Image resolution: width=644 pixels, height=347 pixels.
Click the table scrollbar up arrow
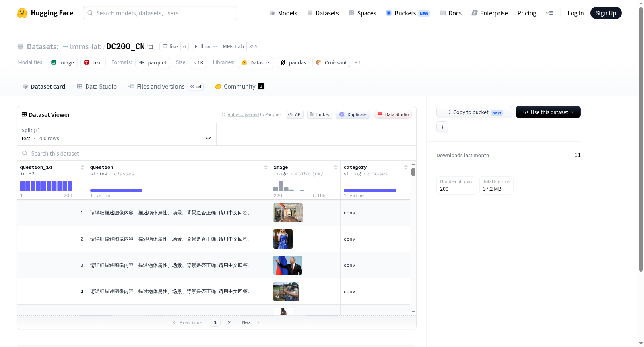pyautogui.click(x=413, y=164)
